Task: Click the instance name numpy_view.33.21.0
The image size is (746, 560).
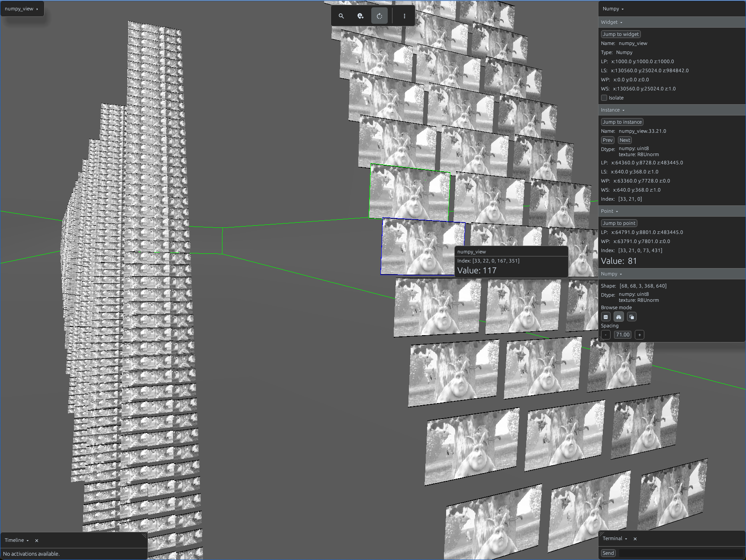Action: tap(642, 131)
